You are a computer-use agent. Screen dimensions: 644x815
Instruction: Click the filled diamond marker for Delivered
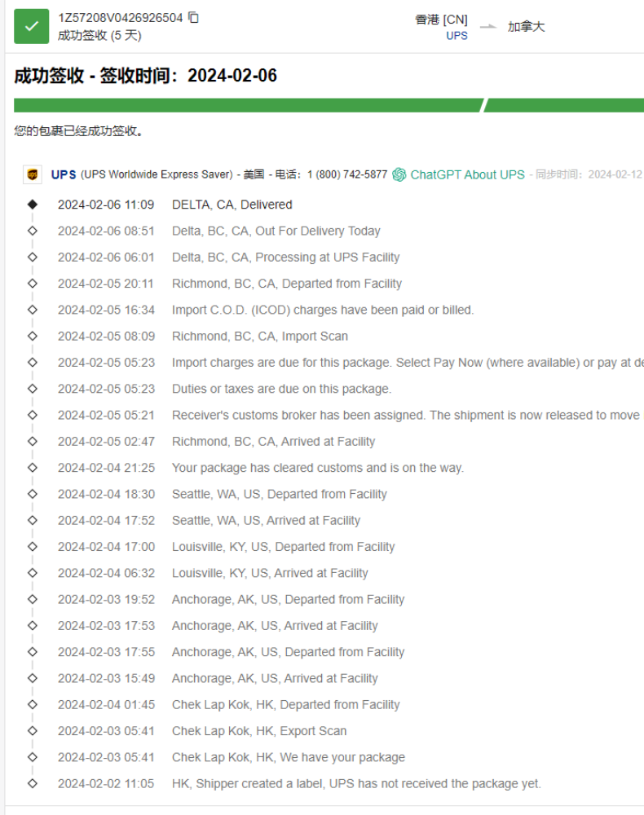pos(33,205)
